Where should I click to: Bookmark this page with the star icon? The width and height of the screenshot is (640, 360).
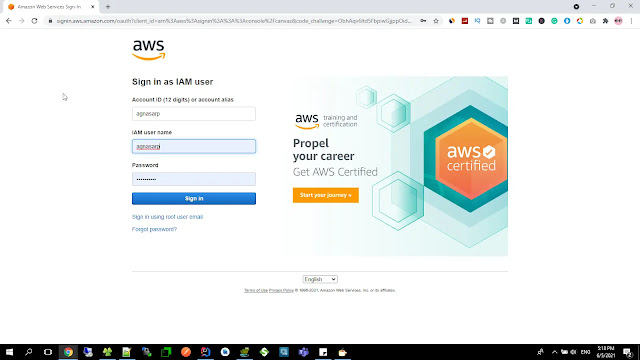tap(436, 21)
